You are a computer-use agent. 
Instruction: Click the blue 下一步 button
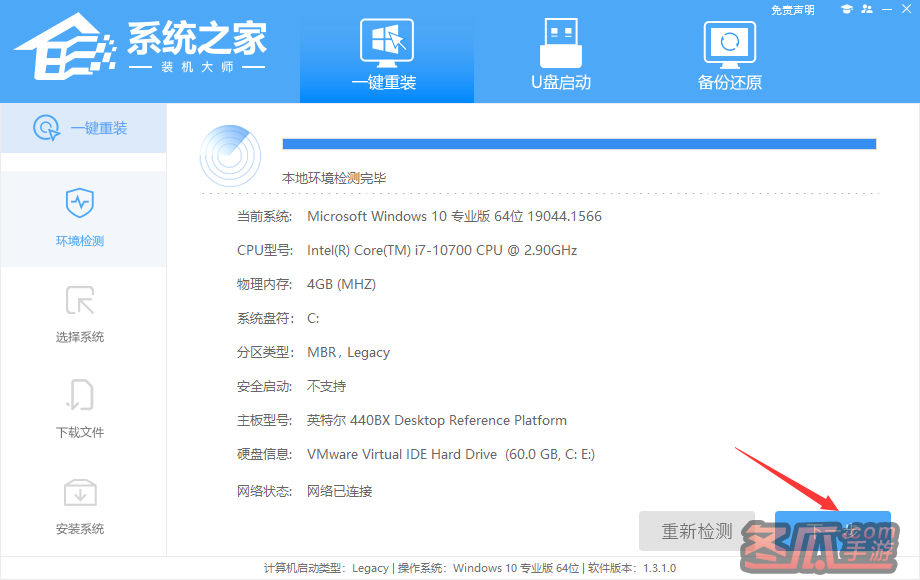coord(833,531)
